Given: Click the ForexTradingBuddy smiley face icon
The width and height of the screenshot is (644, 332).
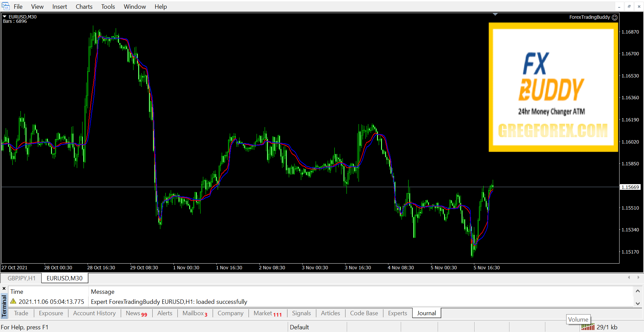Looking at the screenshot, I should [614, 17].
